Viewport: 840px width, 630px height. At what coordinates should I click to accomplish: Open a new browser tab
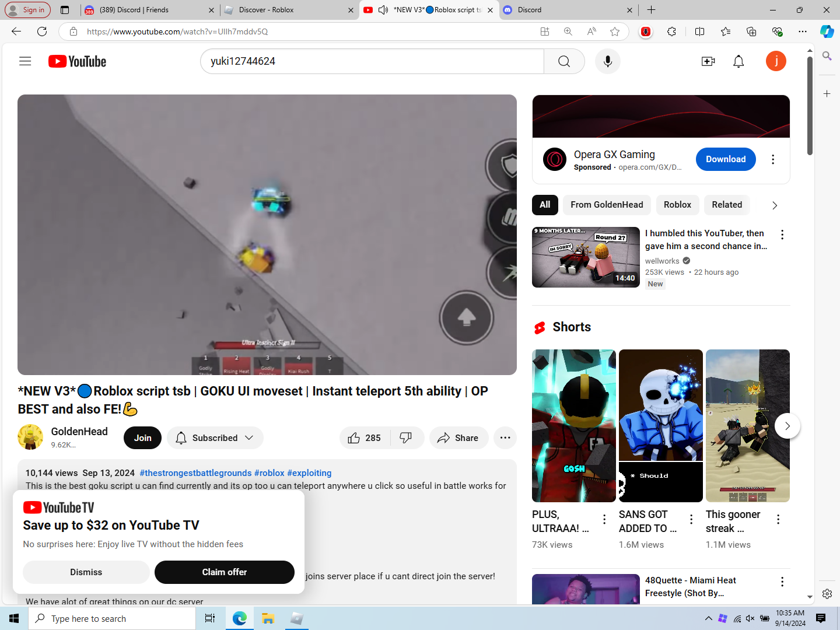[x=652, y=10]
